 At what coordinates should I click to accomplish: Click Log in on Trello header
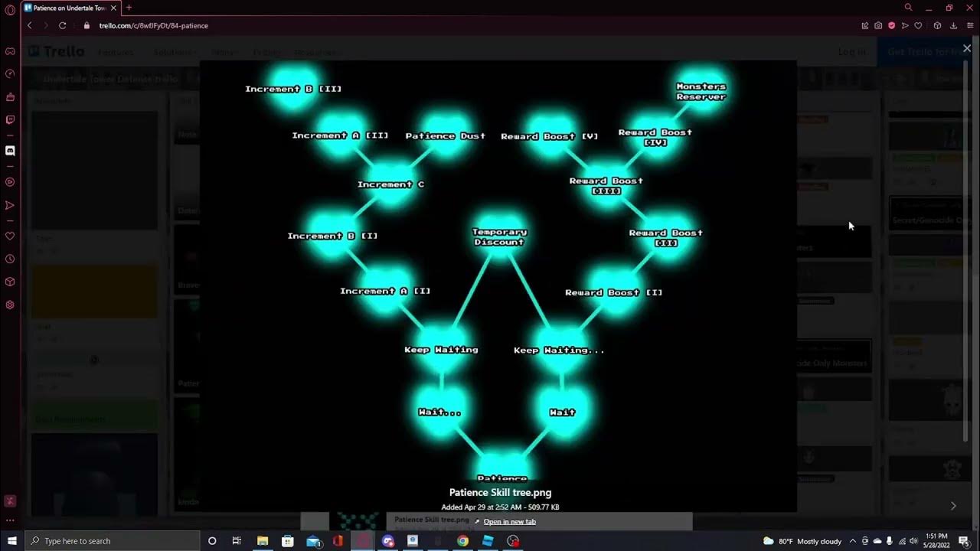coord(851,51)
